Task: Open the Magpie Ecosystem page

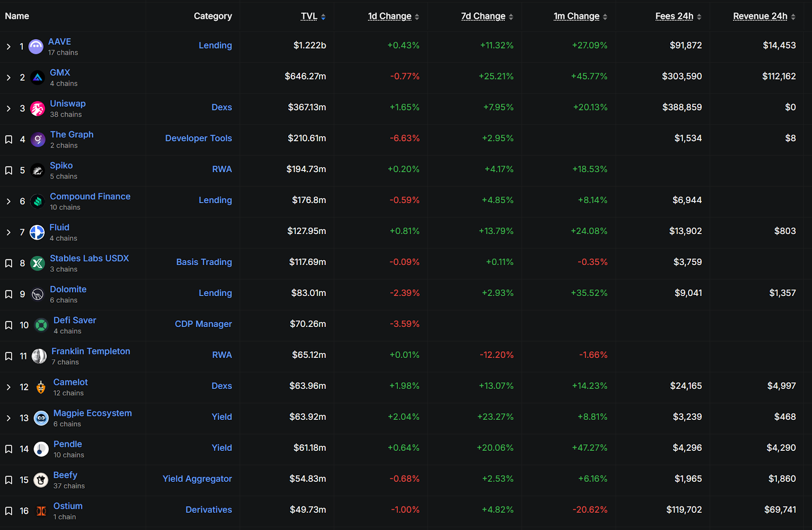Action: pyautogui.click(x=92, y=413)
